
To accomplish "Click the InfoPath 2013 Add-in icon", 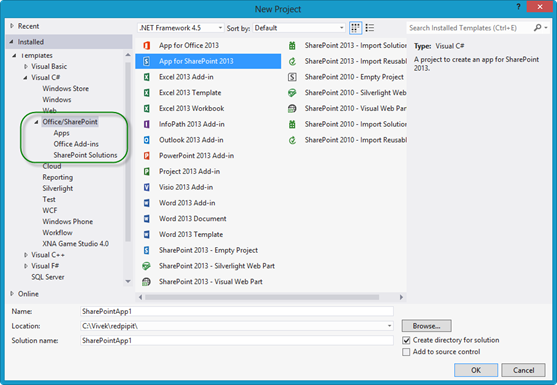I will point(146,124).
